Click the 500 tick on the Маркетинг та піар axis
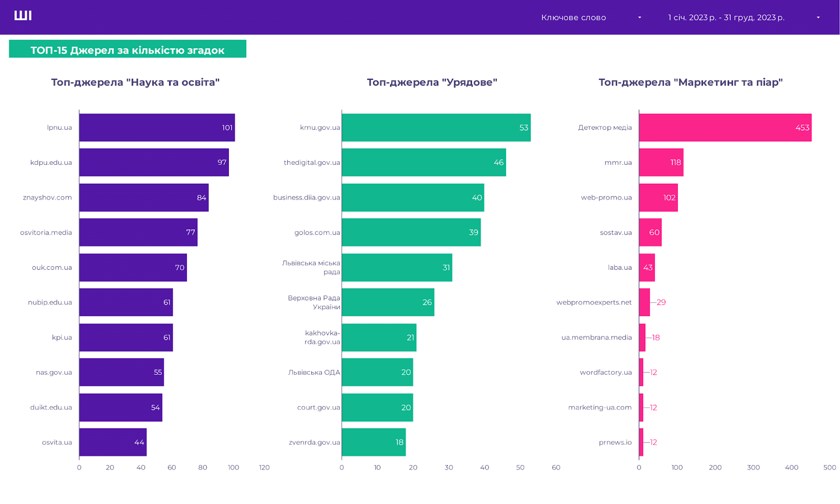This screenshot has height=504, width=840. point(829,467)
